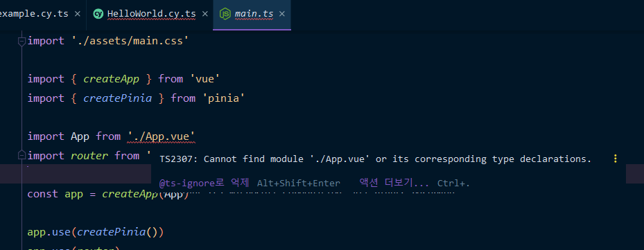The width and height of the screenshot is (644, 250).
Task: Click the JS file icon on main.ts tab
Action: click(225, 14)
